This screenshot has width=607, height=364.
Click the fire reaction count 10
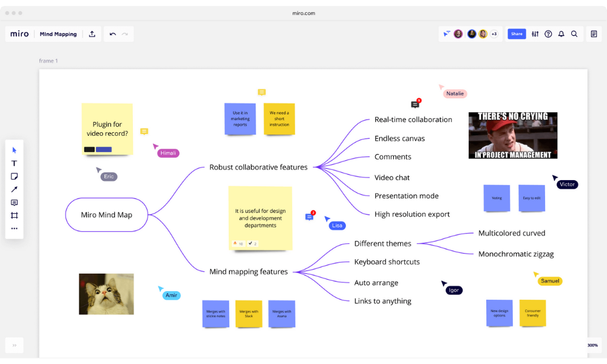point(238,244)
